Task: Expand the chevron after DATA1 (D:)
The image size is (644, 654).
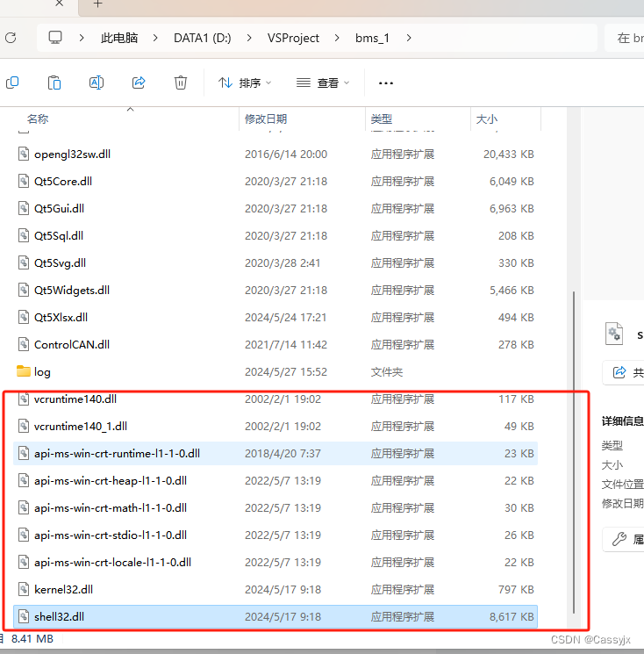Action: pyautogui.click(x=249, y=38)
